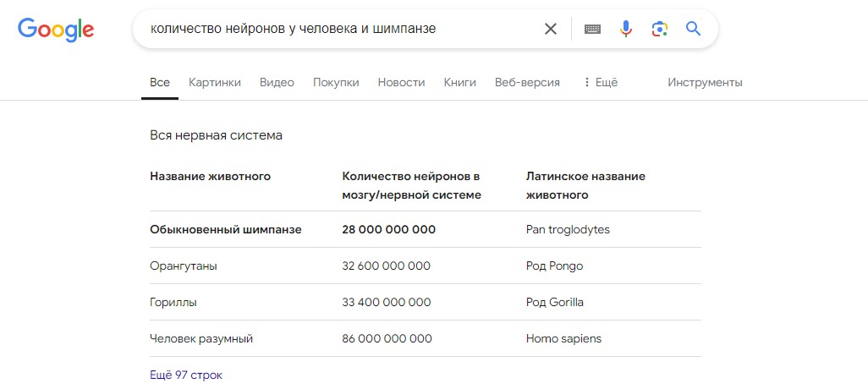Switch to the Картинки tab
This screenshot has height=389, width=868.
215,82
